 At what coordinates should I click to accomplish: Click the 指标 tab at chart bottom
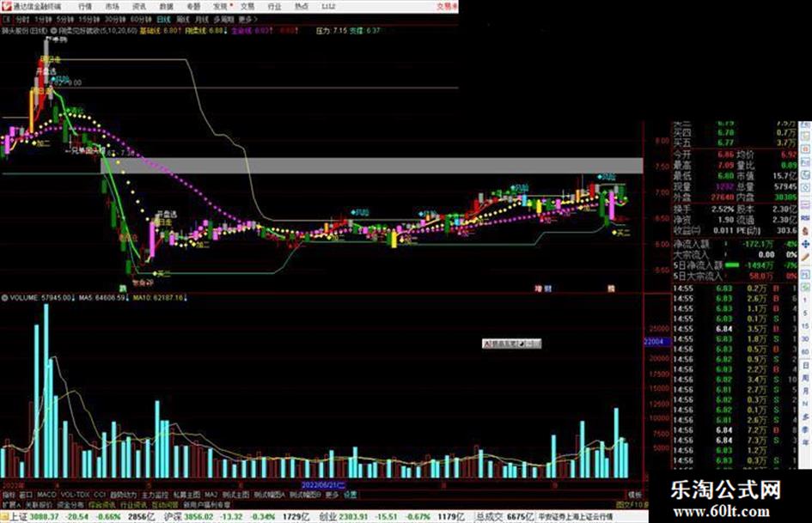(x=9, y=495)
